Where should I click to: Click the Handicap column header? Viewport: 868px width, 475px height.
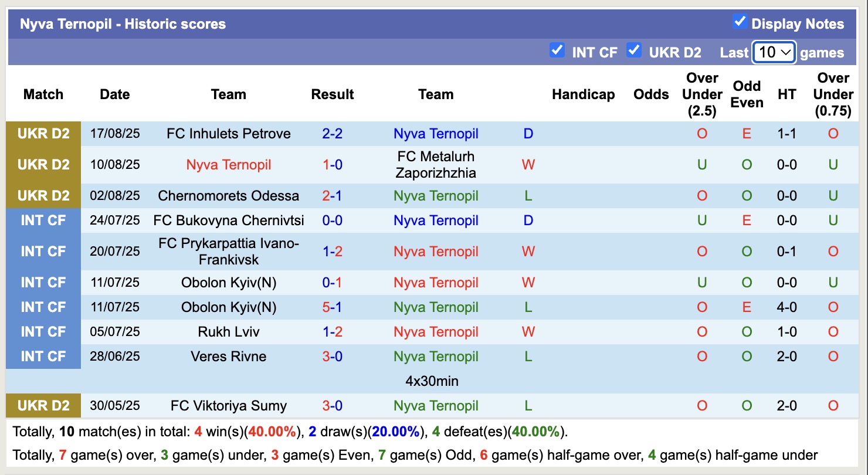(x=583, y=94)
